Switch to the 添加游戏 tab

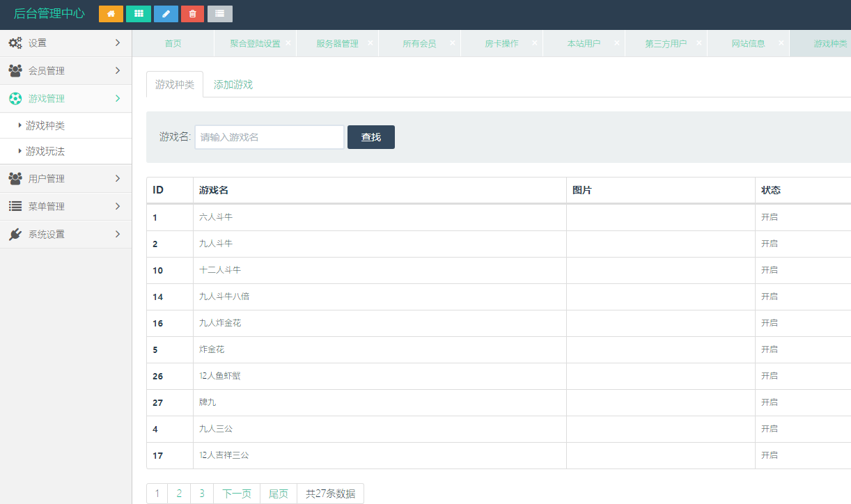coord(233,84)
